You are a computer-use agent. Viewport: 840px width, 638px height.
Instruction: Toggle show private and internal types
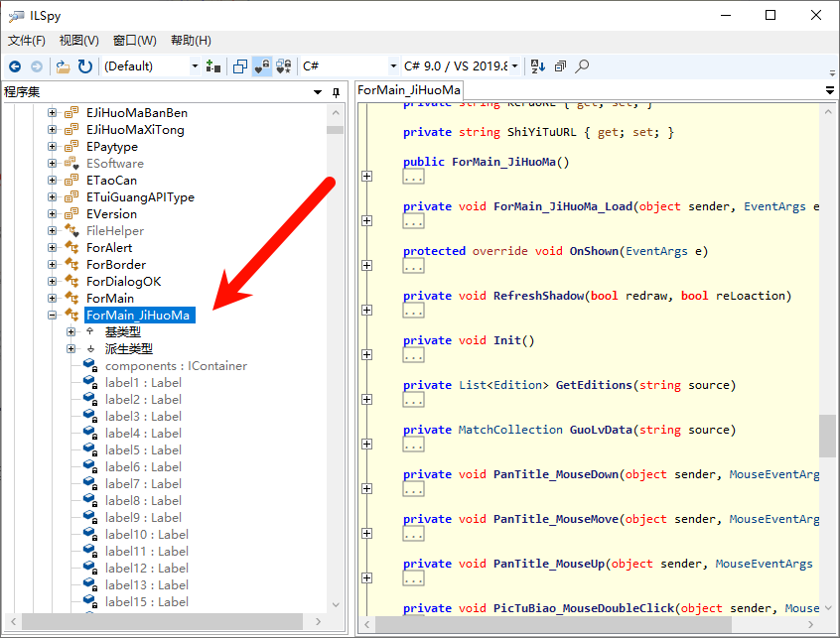[x=262, y=66]
